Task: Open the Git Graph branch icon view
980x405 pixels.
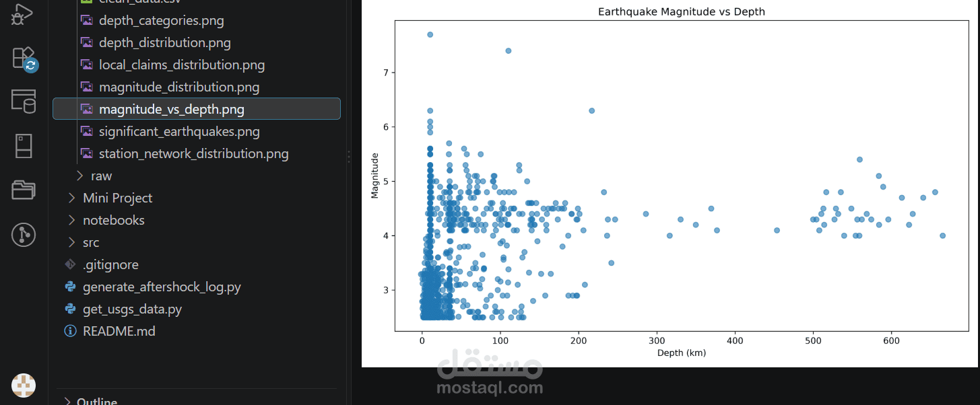Action: [24, 234]
